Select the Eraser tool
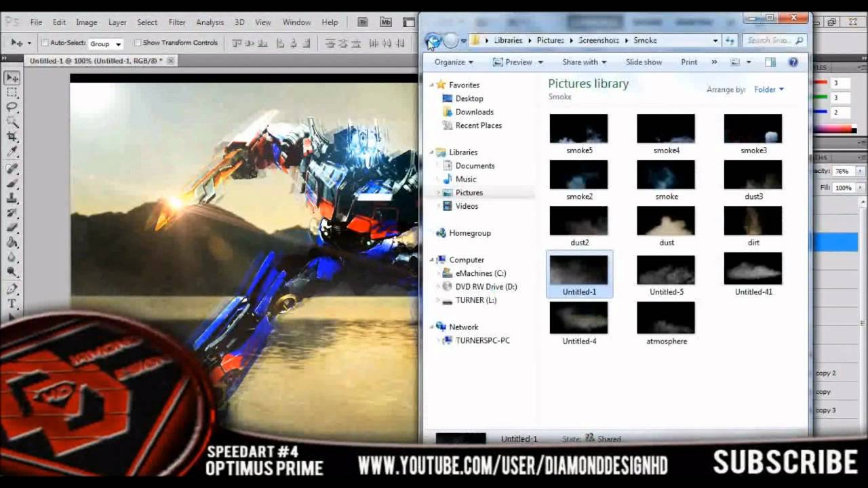Screen dimensions: 868x488 [x=12, y=228]
